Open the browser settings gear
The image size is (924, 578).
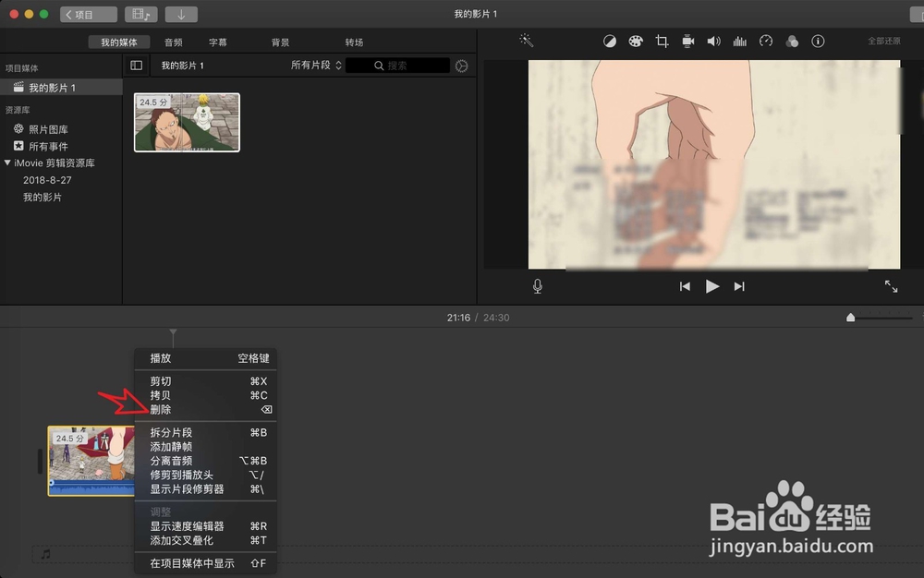click(x=461, y=66)
